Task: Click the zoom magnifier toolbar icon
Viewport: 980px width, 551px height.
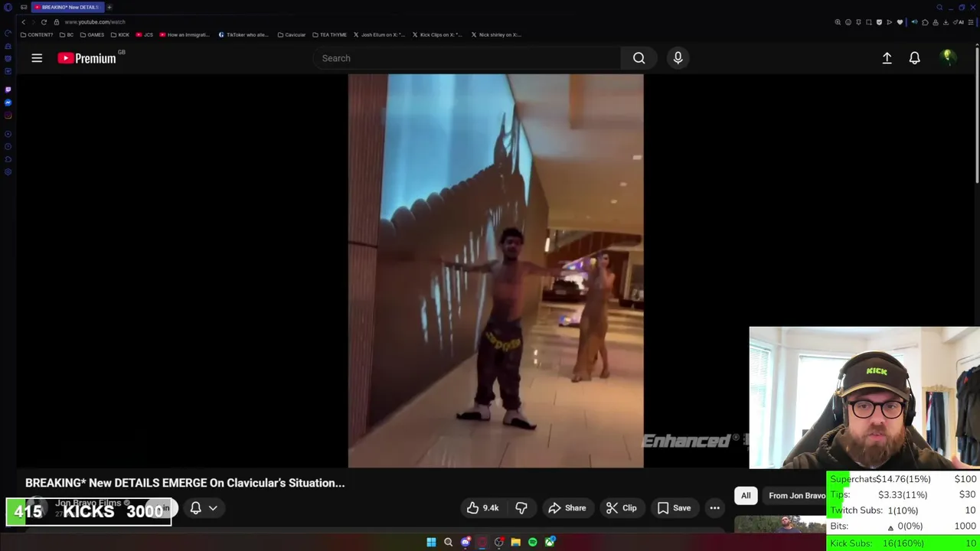Action: [838, 22]
